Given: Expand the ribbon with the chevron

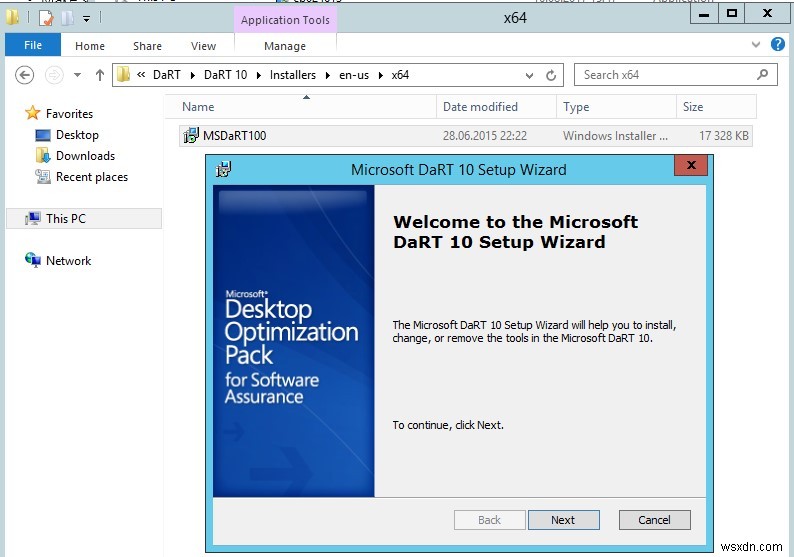Looking at the screenshot, I should pos(756,45).
